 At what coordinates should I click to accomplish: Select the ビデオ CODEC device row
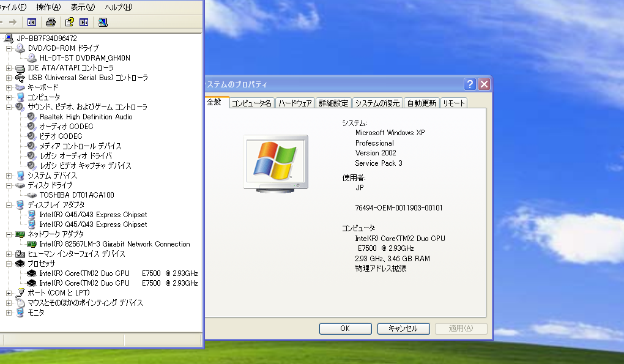tap(61, 136)
